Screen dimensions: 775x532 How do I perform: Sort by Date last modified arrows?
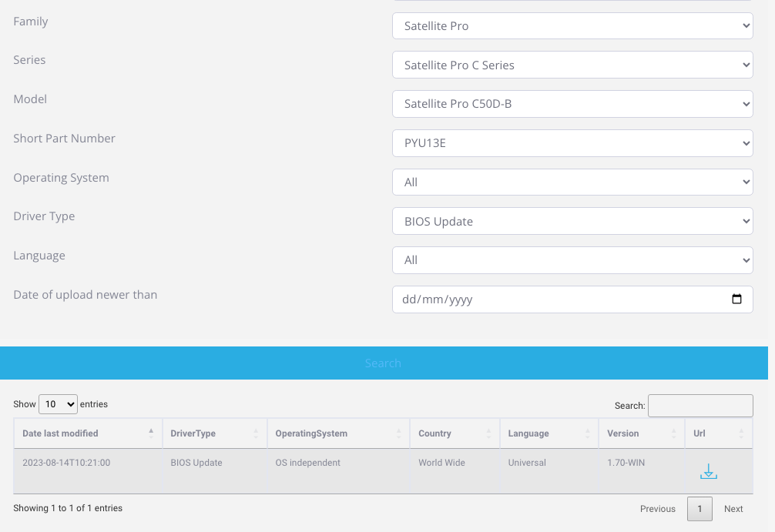(x=151, y=433)
